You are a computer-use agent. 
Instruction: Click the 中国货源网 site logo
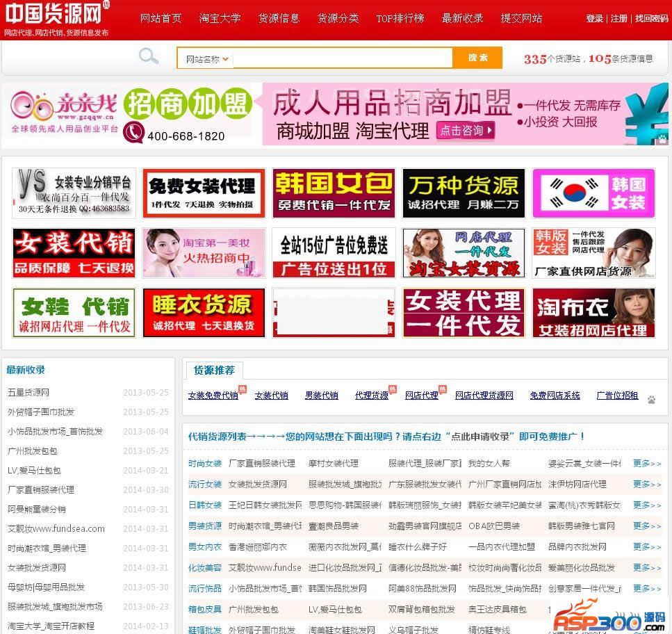[x=56, y=19]
